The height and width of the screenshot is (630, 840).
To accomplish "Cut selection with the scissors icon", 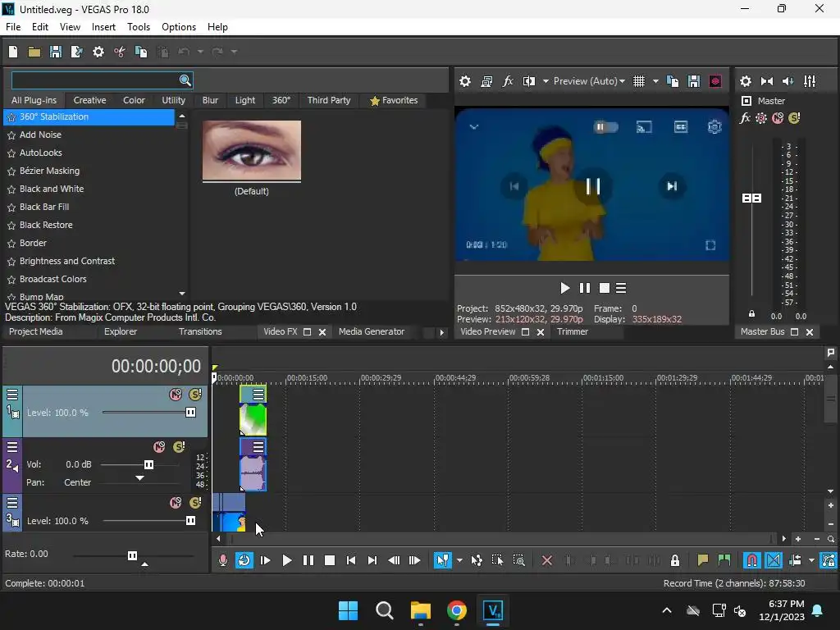I will [120, 52].
